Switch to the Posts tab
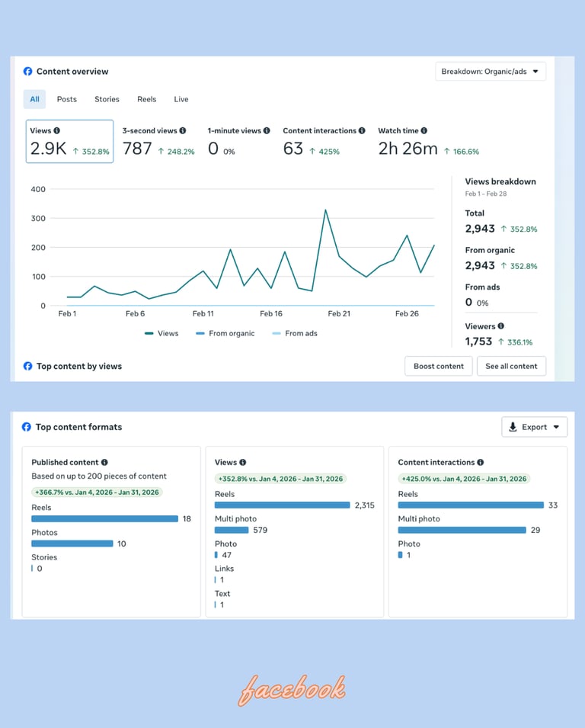This screenshot has width=585, height=728. click(x=67, y=99)
